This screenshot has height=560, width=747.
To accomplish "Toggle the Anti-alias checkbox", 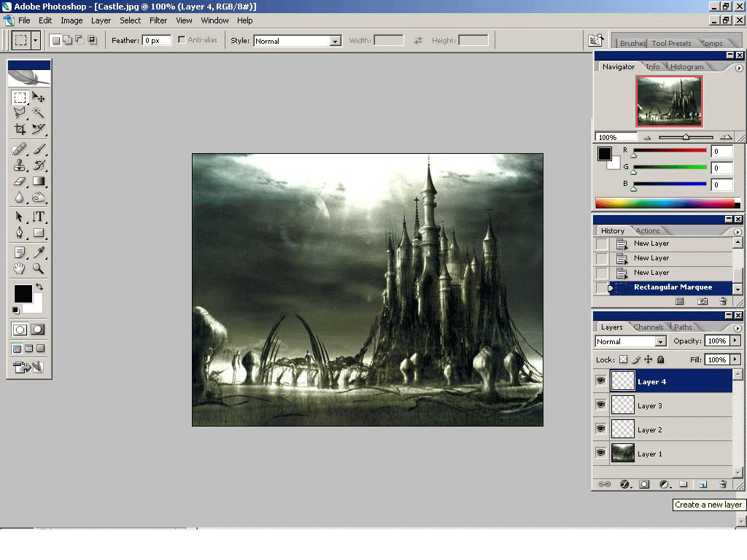I will 182,40.
